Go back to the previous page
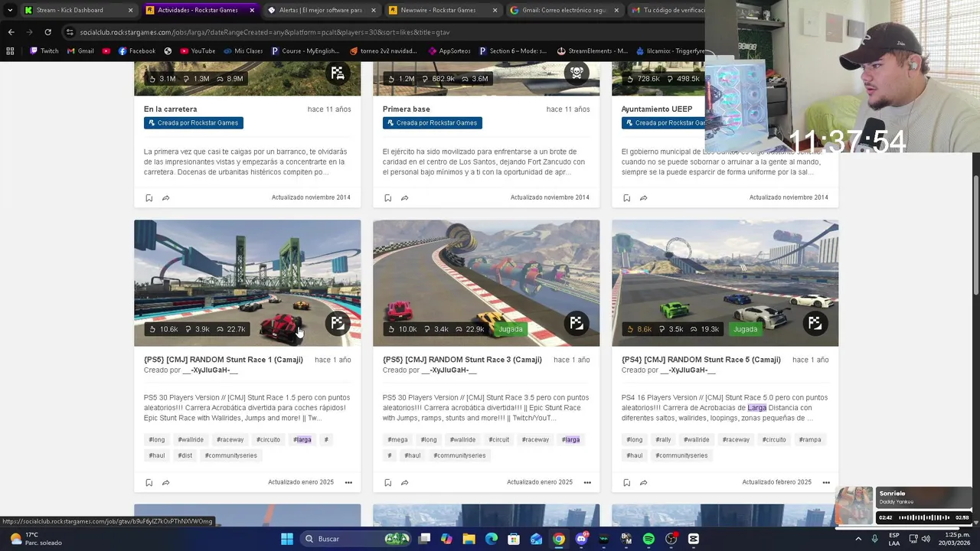The width and height of the screenshot is (980, 551). pos(11,32)
